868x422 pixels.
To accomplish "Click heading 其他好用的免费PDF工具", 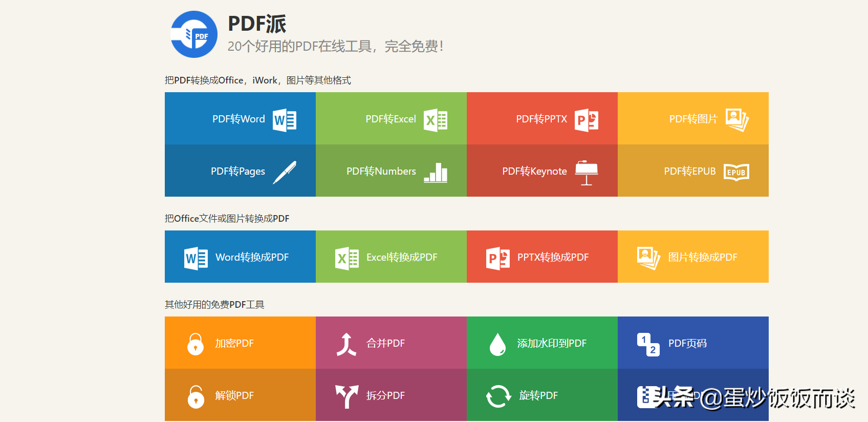I will 214,304.
